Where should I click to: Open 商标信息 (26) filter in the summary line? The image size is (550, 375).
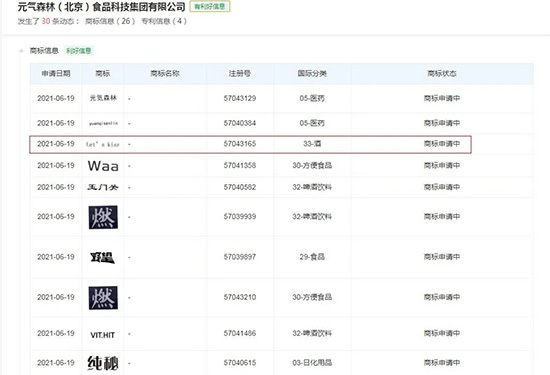(110, 21)
